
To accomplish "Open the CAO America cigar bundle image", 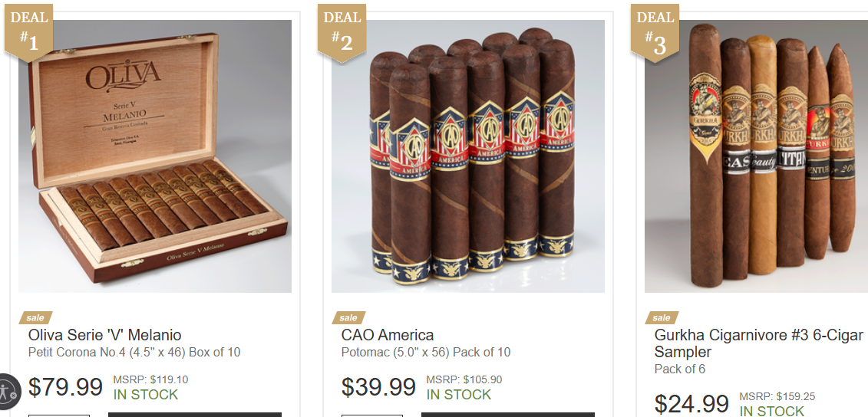I will [467, 156].
